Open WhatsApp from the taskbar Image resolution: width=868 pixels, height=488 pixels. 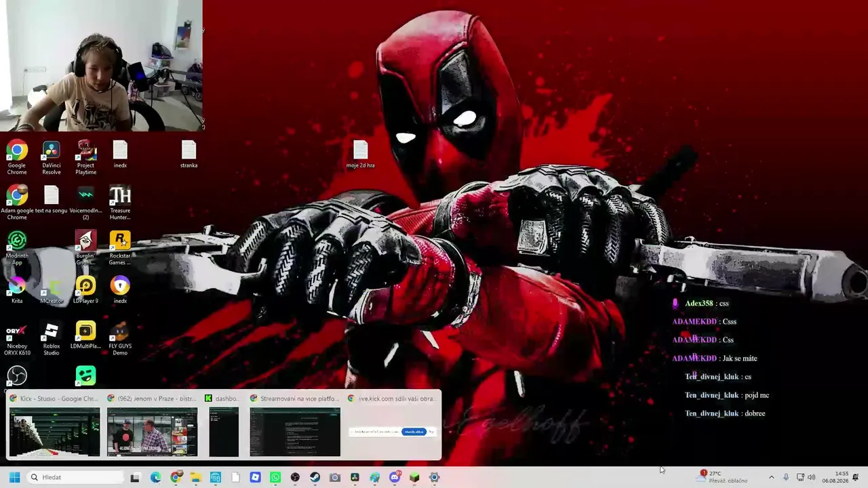coord(275,477)
